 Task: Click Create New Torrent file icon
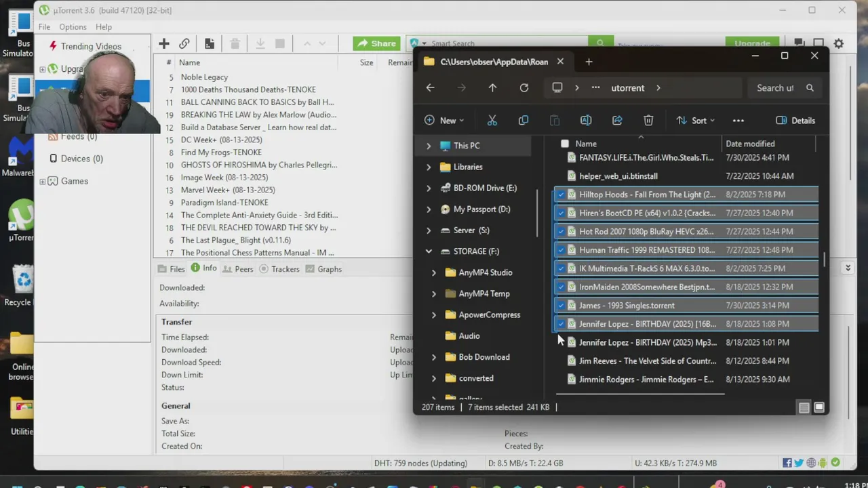coord(210,43)
